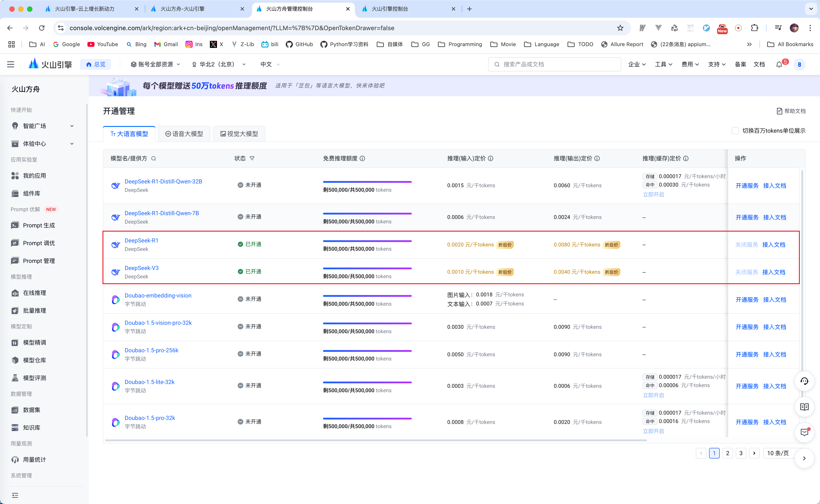
Task: Show info tooltip for 推理(输出)定价
Action: [x=597, y=158]
